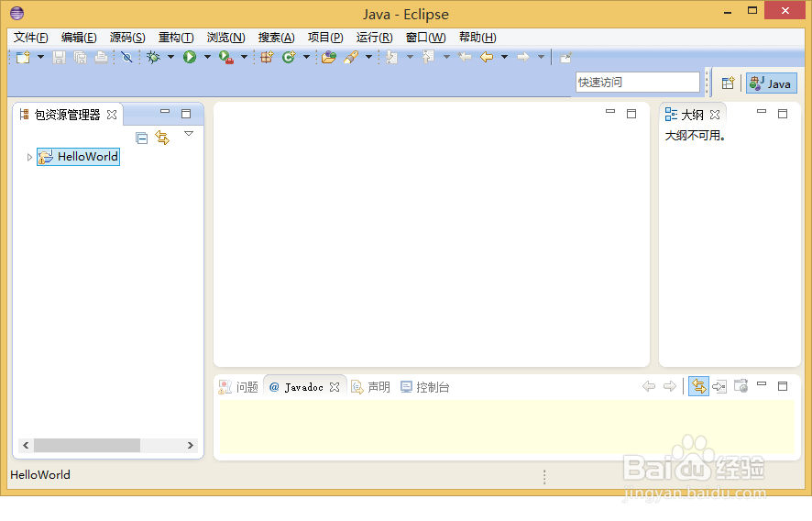Viewport: 812px width, 521px height.
Task: Switch to the 声明 tab
Action: [371, 387]
